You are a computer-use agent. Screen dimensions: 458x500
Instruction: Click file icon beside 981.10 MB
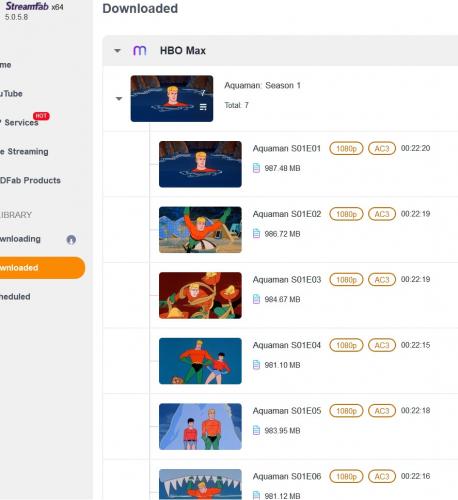(256, 365)
